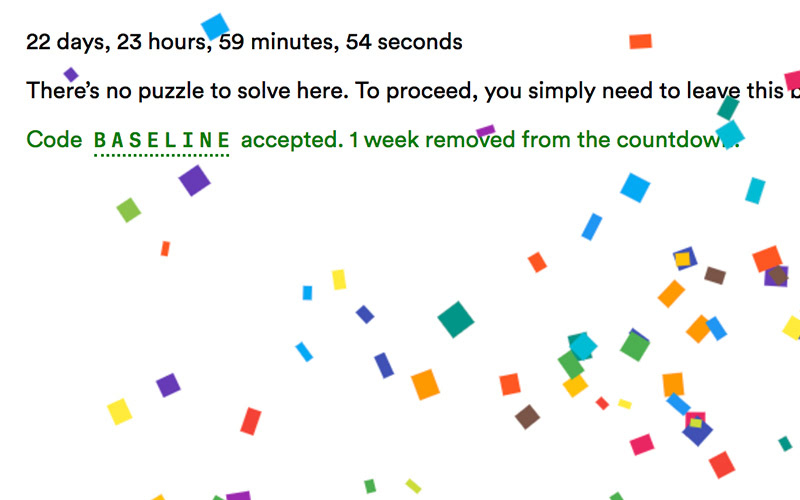800x500 pixels.
Task: Click the blue confetti square overlapping the countdown
Action: [215, 27]
